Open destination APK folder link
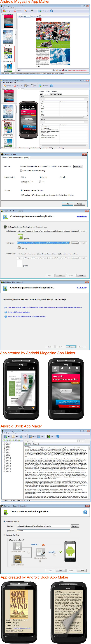 pyautogui.click(x=45, y=307)
